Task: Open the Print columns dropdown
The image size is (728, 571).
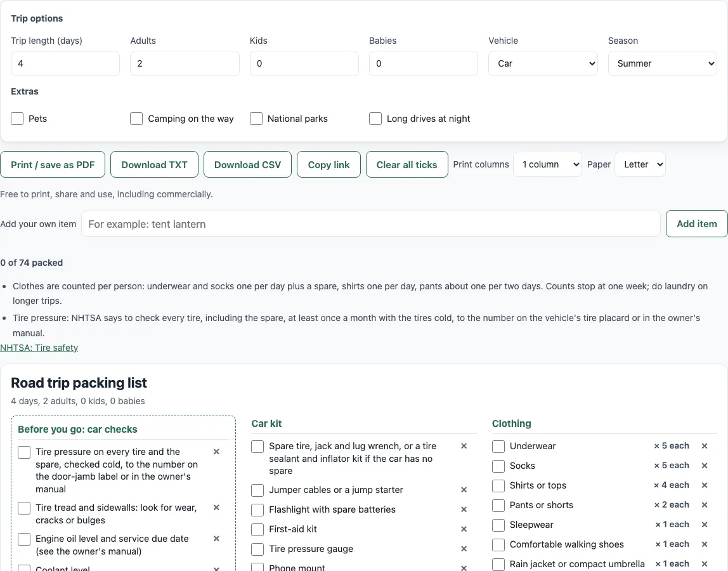Action: (x=547, y=164)
